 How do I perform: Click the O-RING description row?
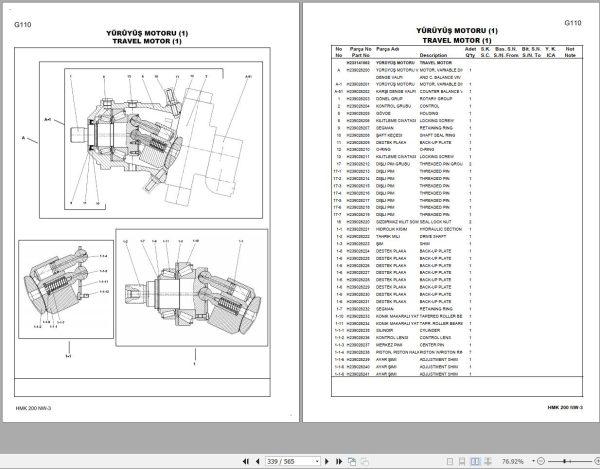[x=427, y=150]
